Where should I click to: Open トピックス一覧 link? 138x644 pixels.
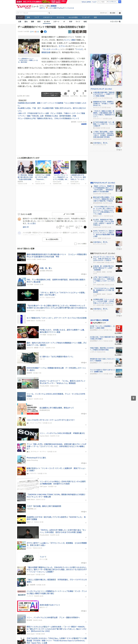coord(115,21)
